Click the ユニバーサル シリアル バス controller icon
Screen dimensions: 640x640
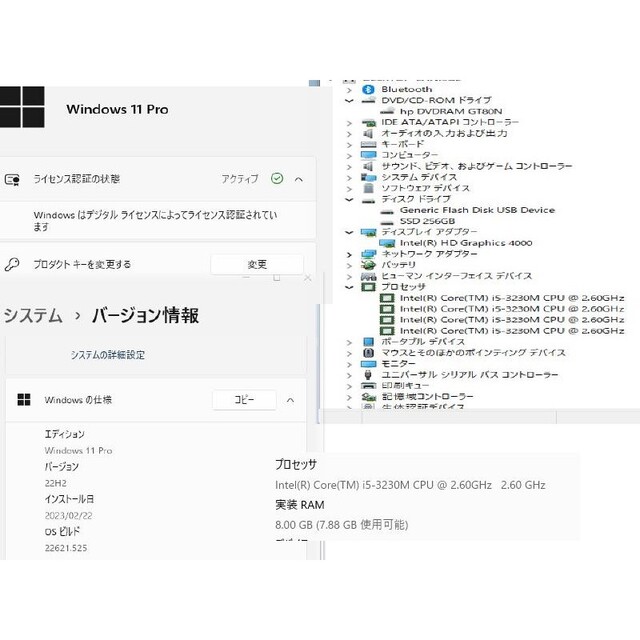(368, 375)
